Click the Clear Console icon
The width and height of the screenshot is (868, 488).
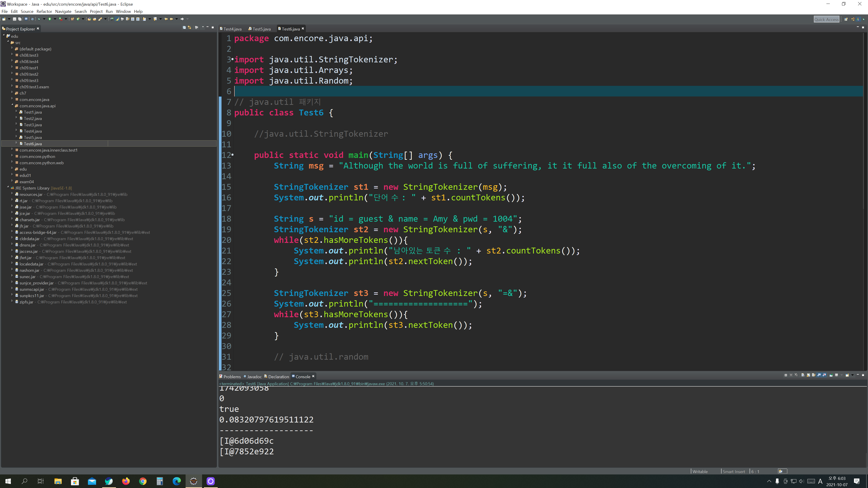tap(803, 375)
